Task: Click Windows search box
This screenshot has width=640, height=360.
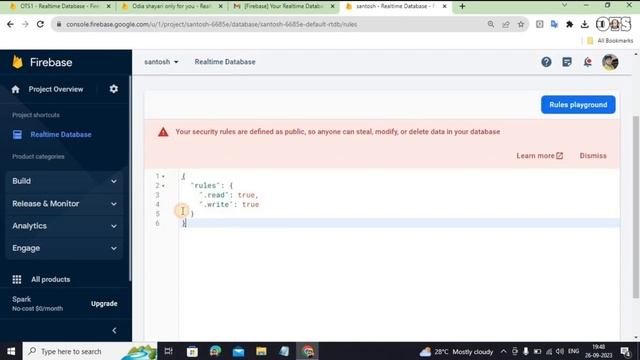Action: tap(90, 351)
